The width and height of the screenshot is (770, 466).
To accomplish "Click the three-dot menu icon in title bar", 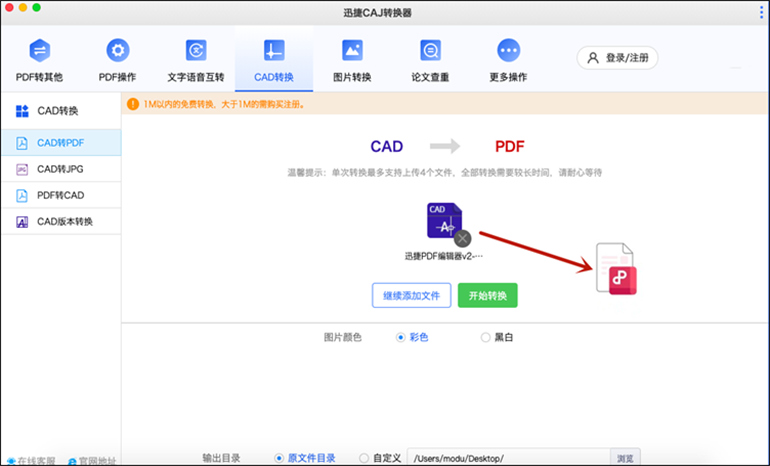I will (762, 13).
